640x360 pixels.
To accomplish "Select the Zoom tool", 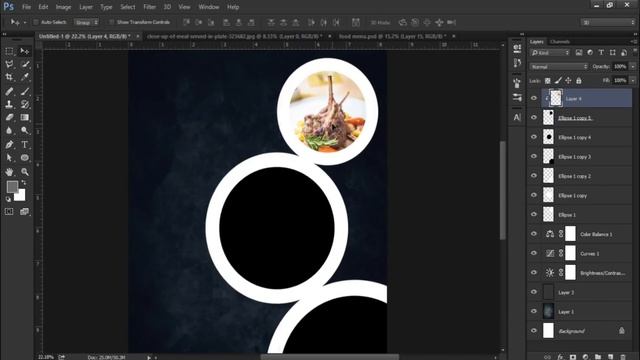I will (x=24, y=172).
